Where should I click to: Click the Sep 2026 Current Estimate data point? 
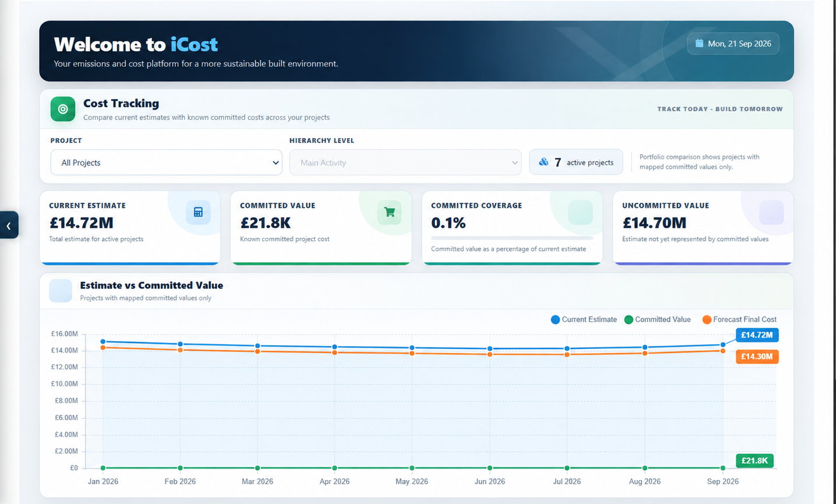point(723,345)
